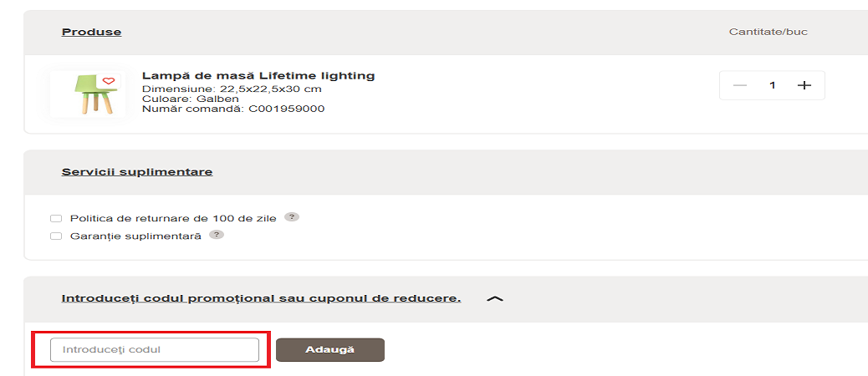Increase quantity with the plus button
Viewport: 868px width, 376px height.
pyautogui.click(x=804, y=85)
